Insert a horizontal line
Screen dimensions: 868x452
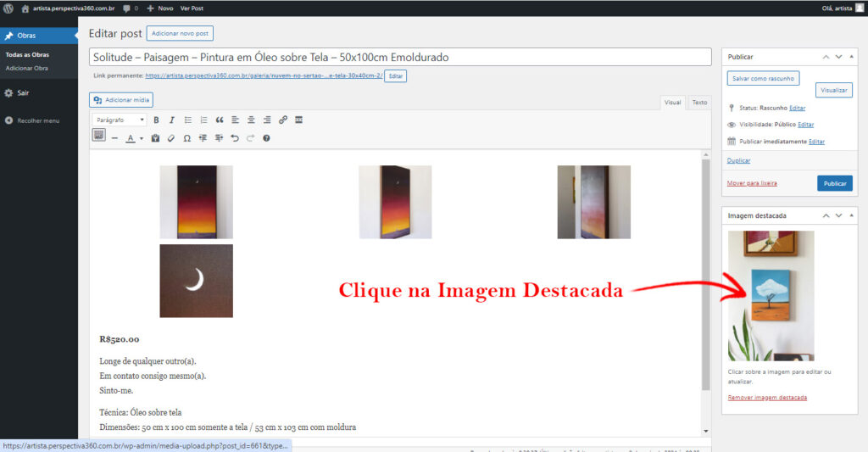[x=114, y=138]
